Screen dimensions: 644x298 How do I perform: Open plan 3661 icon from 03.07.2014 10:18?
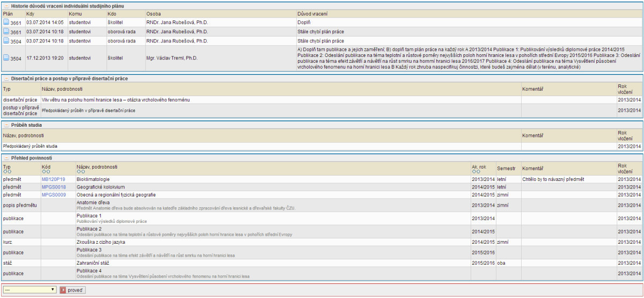pyautogui.click(x=6, y=32)
